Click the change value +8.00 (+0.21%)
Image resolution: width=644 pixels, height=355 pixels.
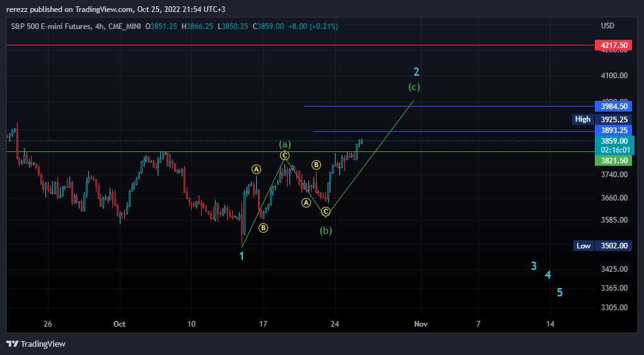tap(313, 26)
